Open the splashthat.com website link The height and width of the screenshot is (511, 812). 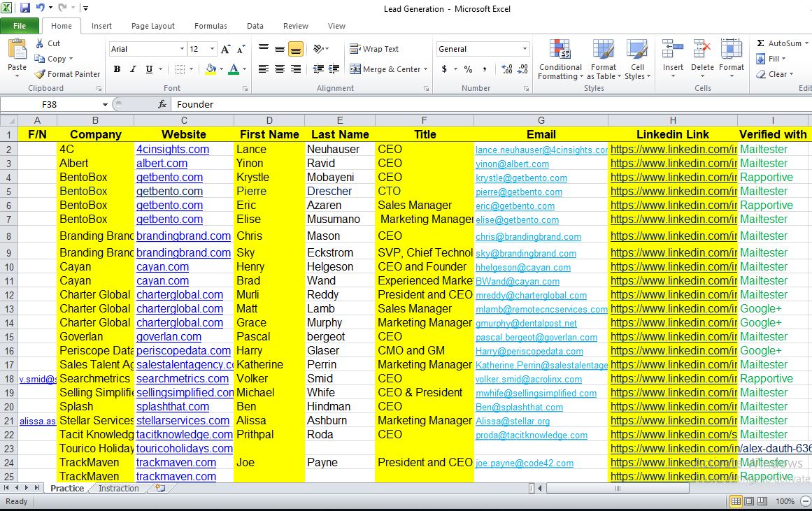point(173,406)
